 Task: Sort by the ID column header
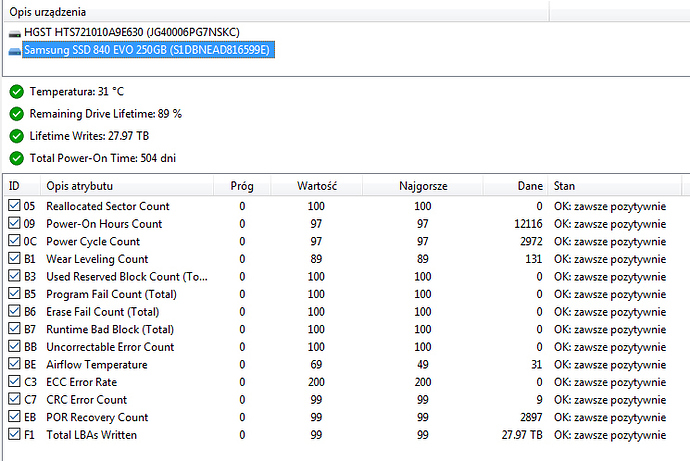22,186
